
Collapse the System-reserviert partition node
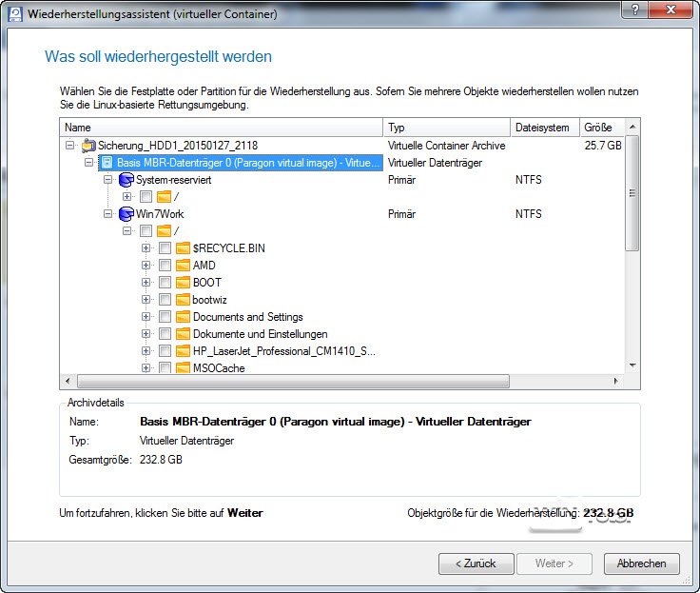coord(107,180)
